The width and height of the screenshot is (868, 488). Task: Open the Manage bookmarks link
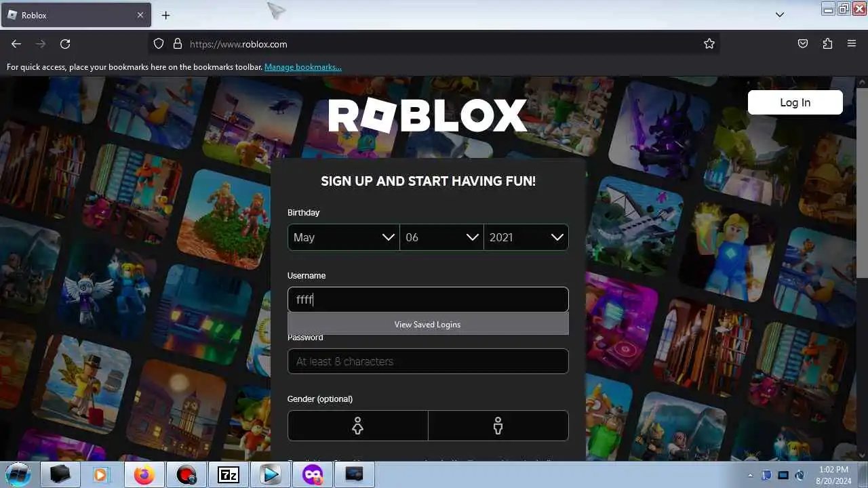(303, 67)
